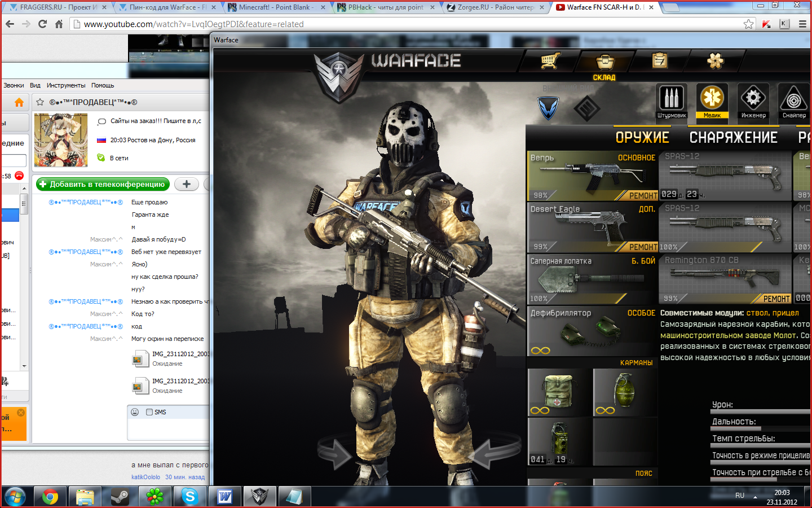Image resolution: width=812 pixels, height=508 pixels.
Task: Select the green grenade pocket slot
Action: click(x=625, y=392)
